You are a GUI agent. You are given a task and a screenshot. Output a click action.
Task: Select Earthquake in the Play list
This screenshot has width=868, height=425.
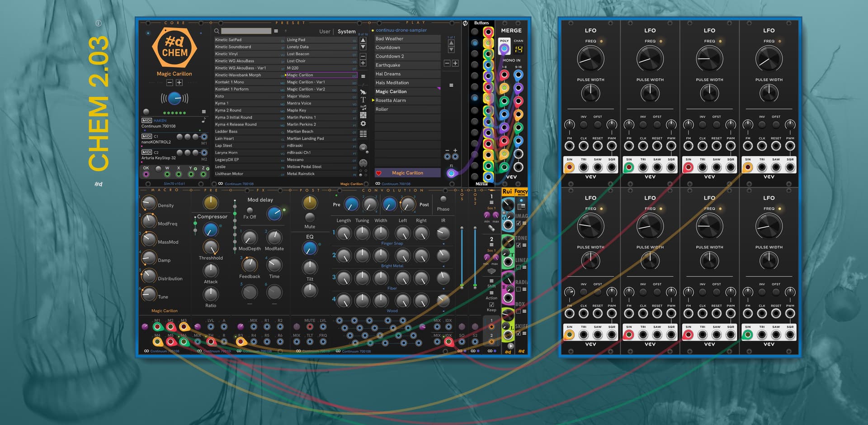click(407, 65)
